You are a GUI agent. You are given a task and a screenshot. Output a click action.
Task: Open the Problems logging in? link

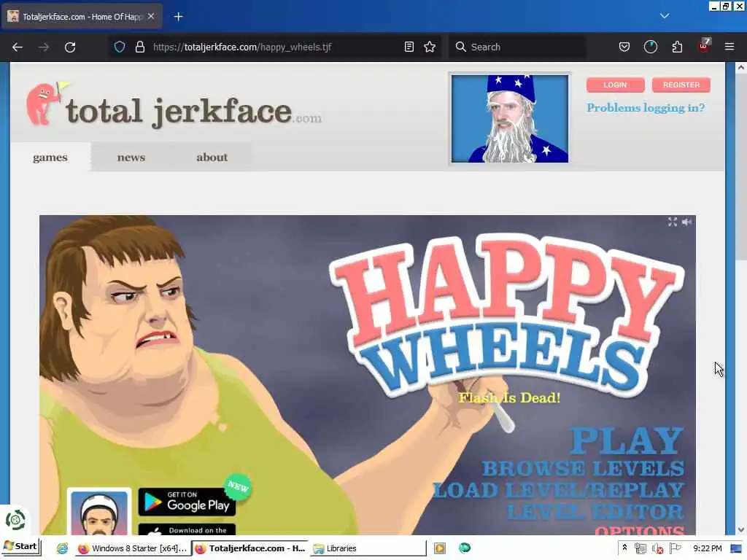[x=646, y=108]
